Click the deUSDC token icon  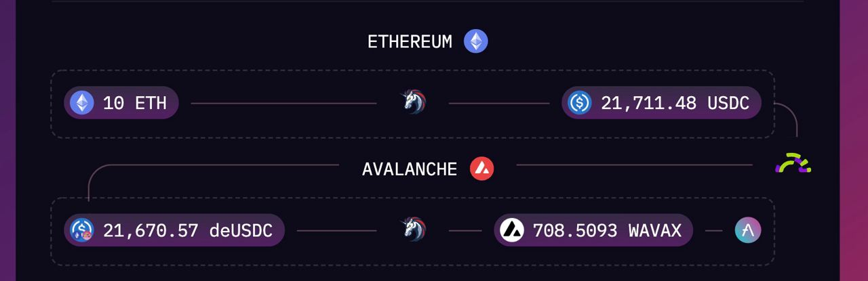pyautogui.click(x=82, y=230)
